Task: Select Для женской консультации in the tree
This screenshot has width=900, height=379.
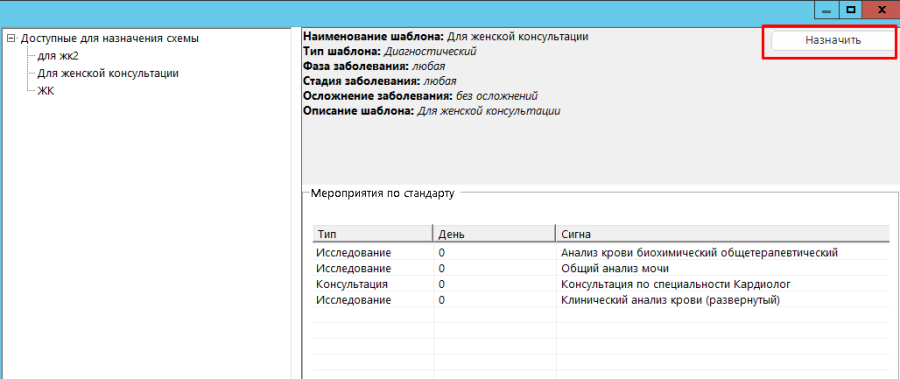Action: (x=108, y=74)
